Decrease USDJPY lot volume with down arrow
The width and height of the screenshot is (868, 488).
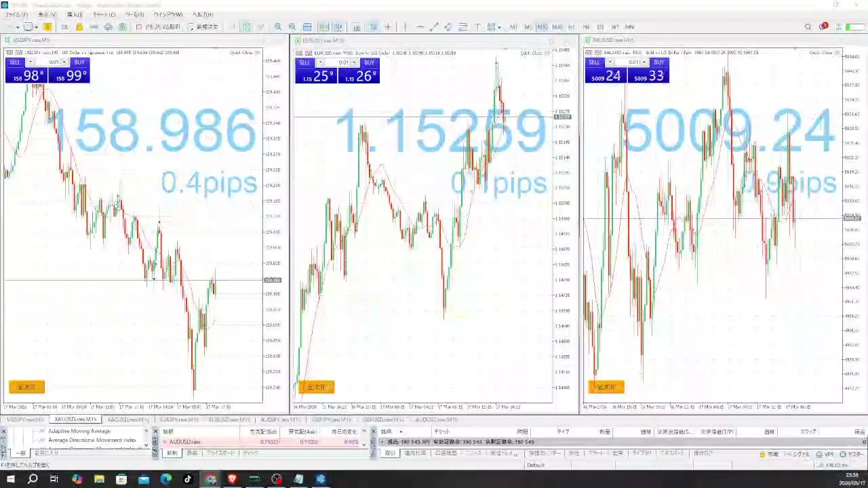tap(30, 62)
